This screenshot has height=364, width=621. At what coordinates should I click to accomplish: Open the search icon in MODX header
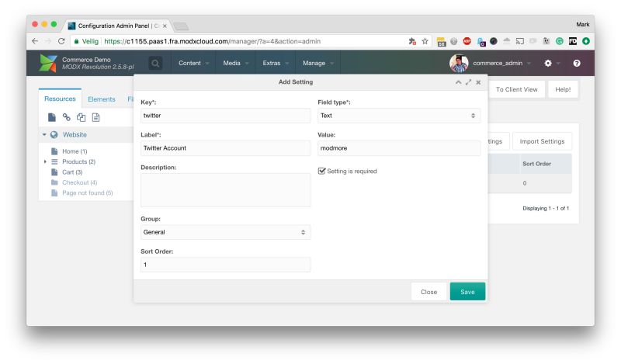155,64
